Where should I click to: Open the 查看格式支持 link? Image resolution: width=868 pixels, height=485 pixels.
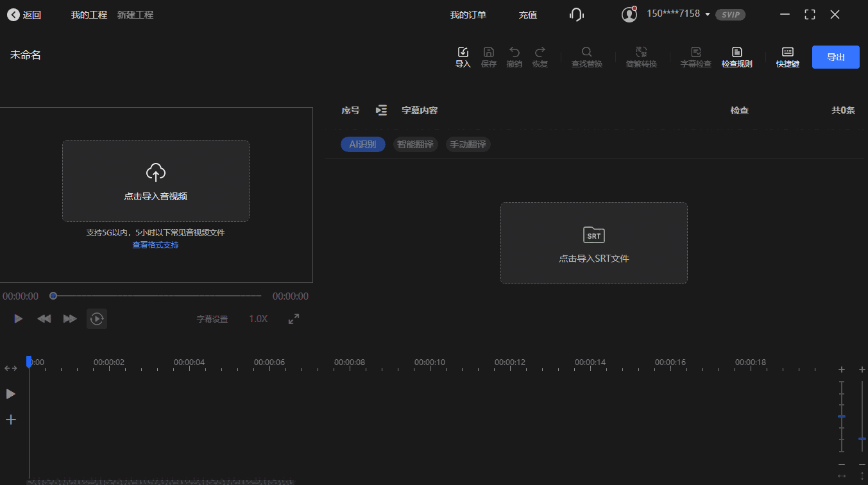(155, 245)
